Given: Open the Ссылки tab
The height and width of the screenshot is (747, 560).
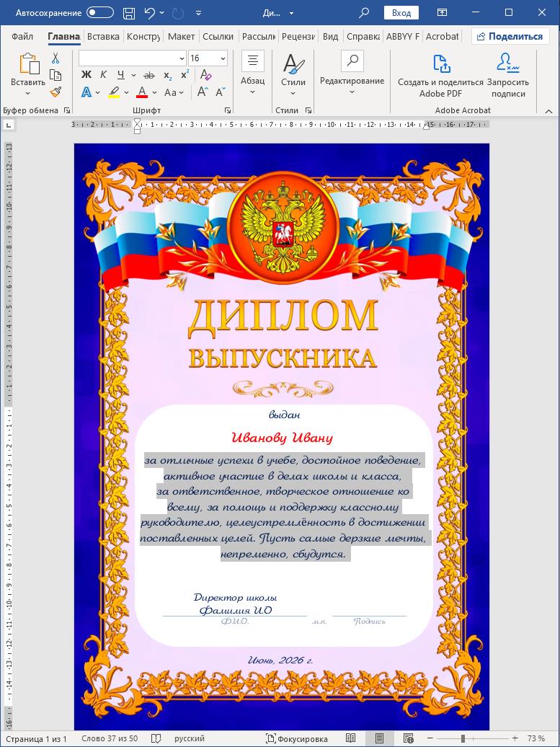Looking at the screenshot, I should [218, 37].
